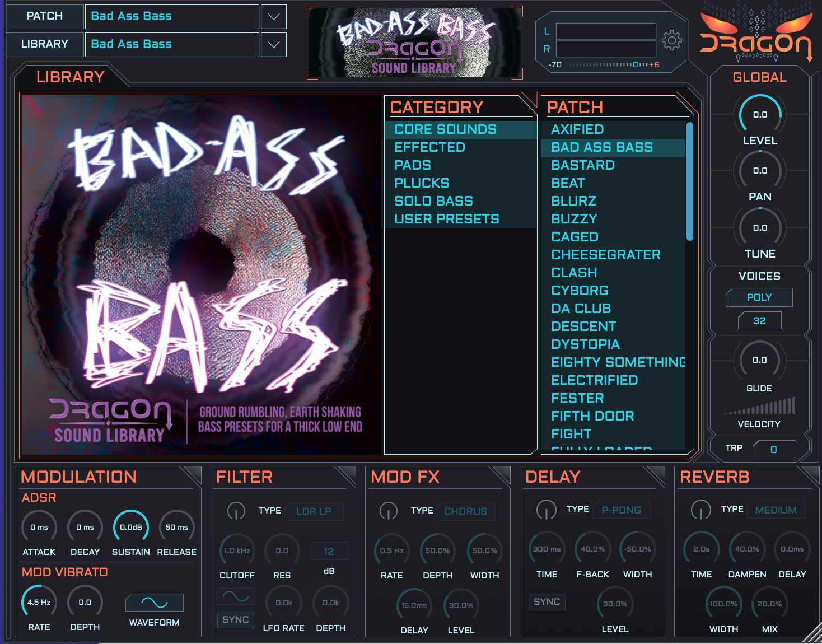Load the FIFTH DOOR patch
This screenshot has height=644, width=822.
[614, 416]
